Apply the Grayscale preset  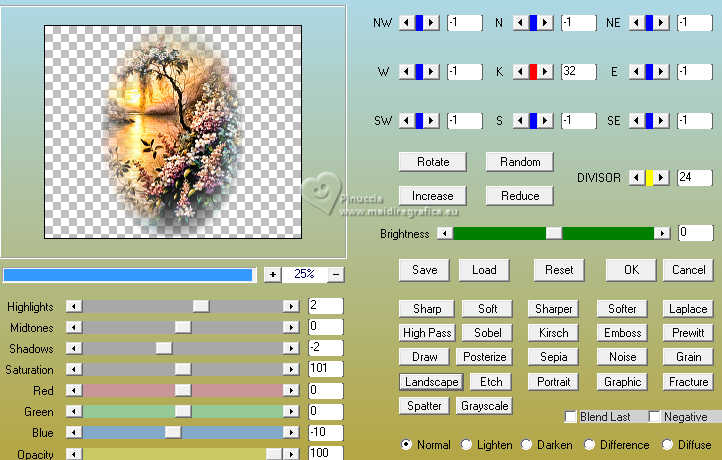[484, 406]
